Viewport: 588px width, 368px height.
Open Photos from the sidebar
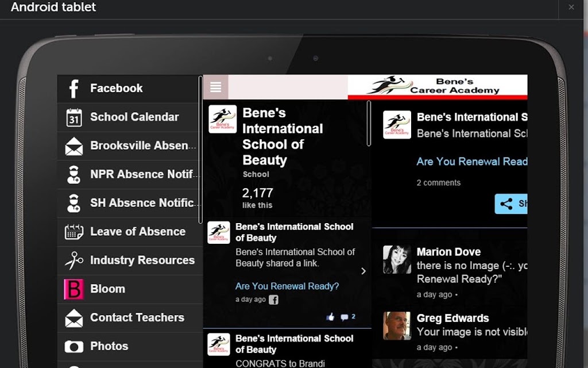tap(130, 346)
